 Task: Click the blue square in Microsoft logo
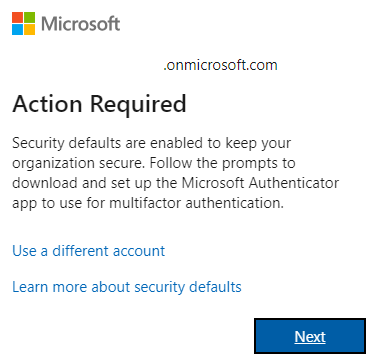[17, 30]
